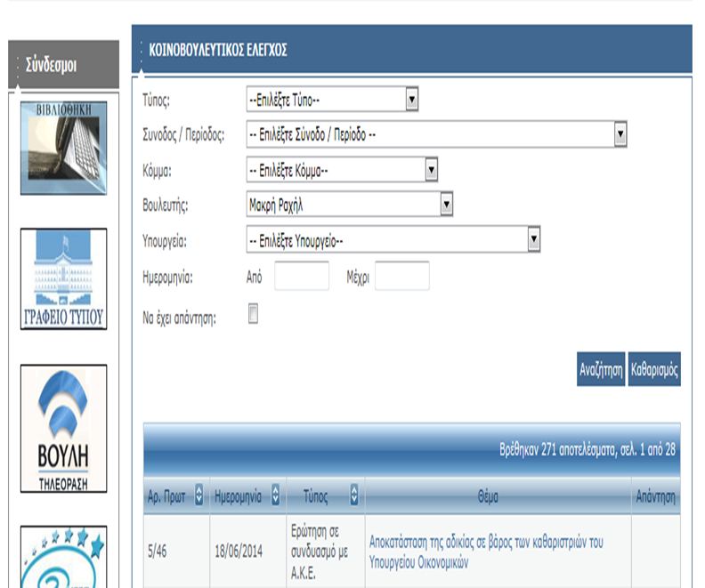The height and width of the screenshot is (588, 705).
Task: Open the Γραφείο Τύπου press office icon
Action: point(63,279)
